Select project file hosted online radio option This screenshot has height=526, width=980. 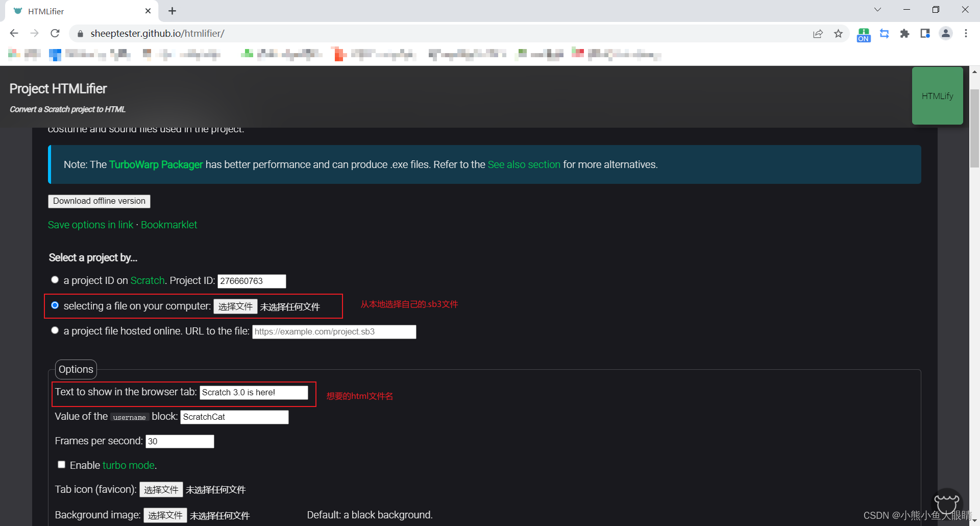(x=55, y=330)
